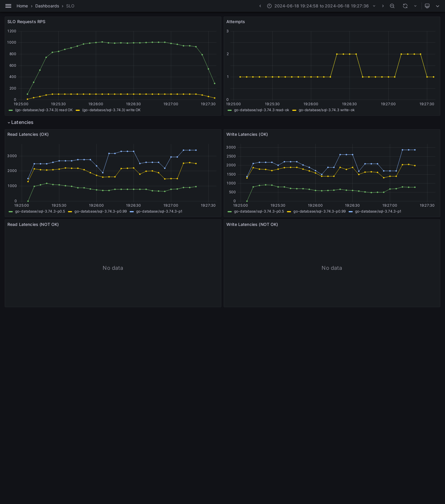Viewport: 445px width, 504px height.
Task: Shift time range forward arrow
Action: 383,6
